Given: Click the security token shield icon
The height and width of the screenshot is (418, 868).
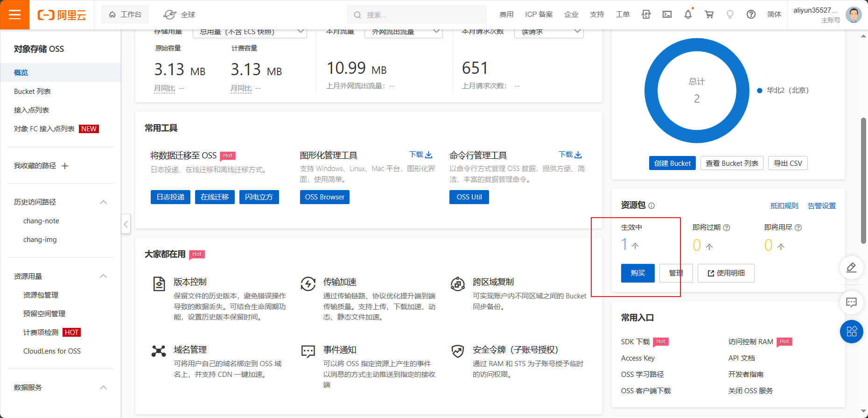Looking at the screenshot, I should [457, 351].
